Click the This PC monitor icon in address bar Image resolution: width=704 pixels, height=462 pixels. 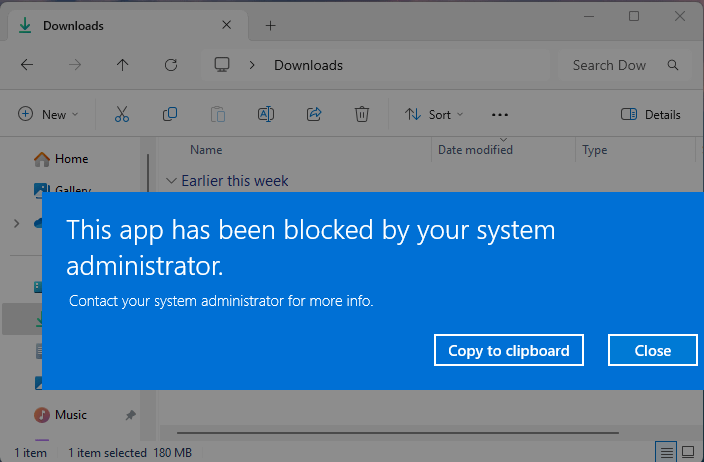tap(222, 65)
